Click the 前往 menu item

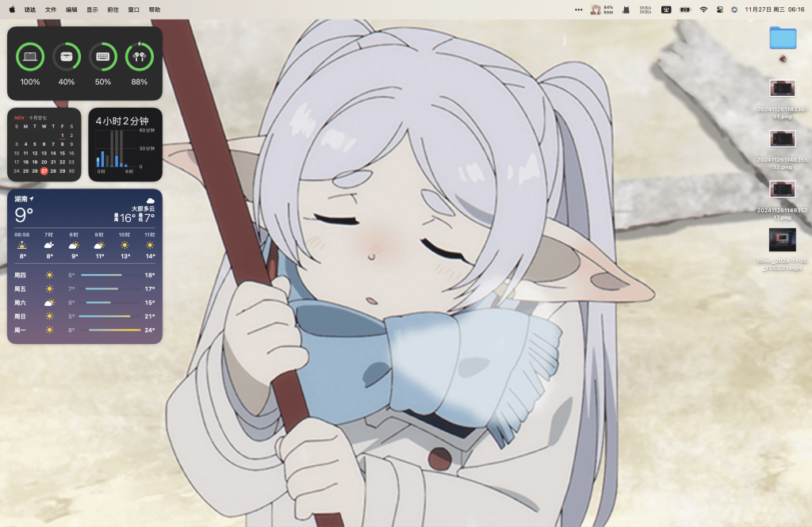tap(113, 10)
